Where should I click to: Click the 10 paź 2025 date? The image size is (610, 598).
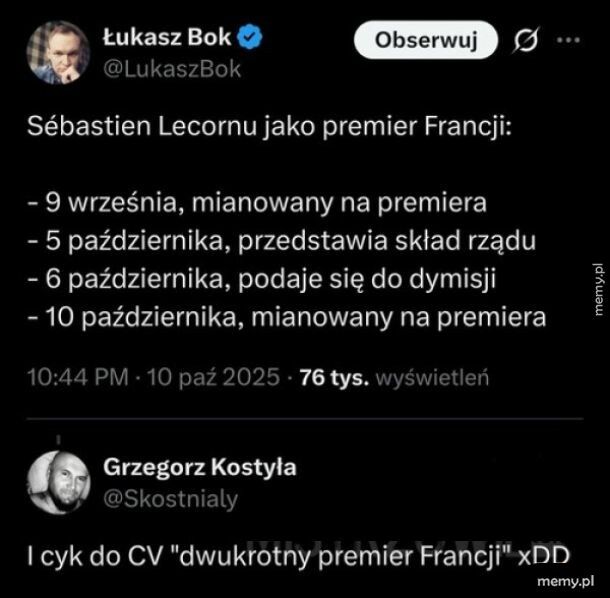[214, 377]
